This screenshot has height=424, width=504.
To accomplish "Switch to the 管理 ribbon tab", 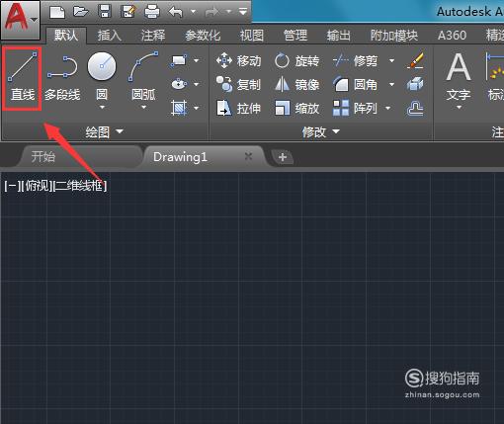I will (x=295, y=35).
